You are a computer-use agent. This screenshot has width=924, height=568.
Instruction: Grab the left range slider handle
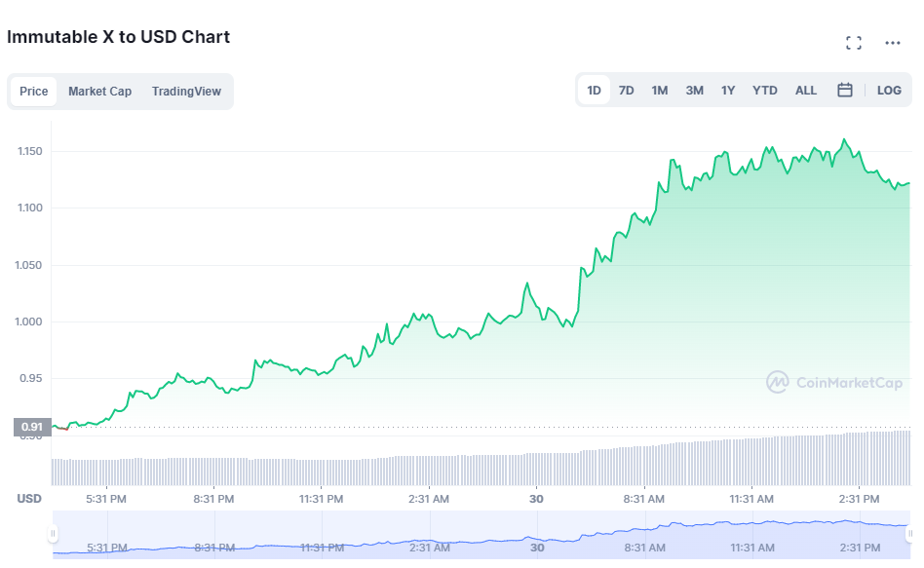[x=53, y=534]
